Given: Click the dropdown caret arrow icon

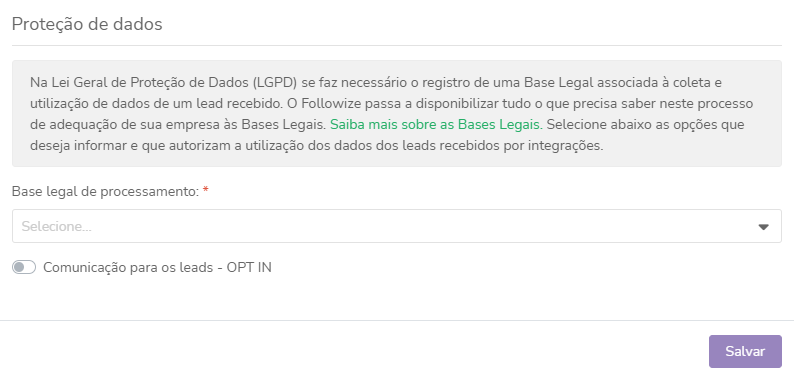Looking at the screenshot, I should click(764, 227).
